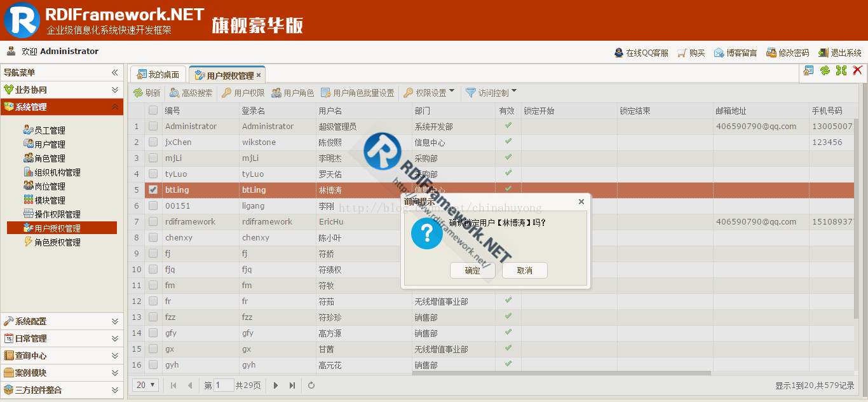Viewport: 868px width, 402px height.
Task: Open 角色授权管理 in navigation tree
Action: click(x=57, y=242)
